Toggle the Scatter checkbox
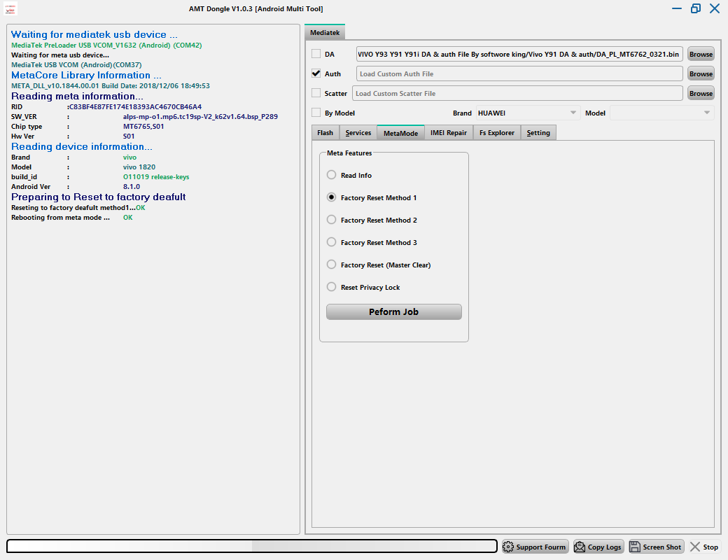728x560 pixels. tap(316, 93)
